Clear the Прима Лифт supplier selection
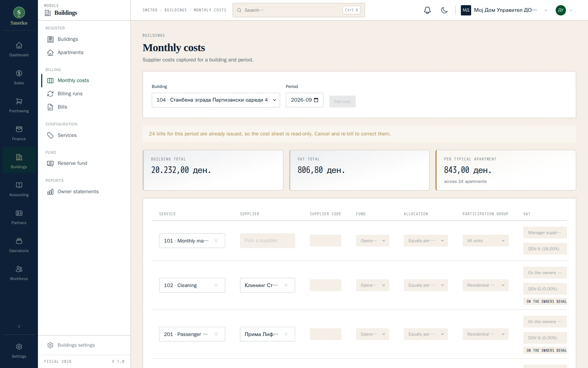Viewport: 588px width, 368px height. pyautogui.click(x=286, y=334)
